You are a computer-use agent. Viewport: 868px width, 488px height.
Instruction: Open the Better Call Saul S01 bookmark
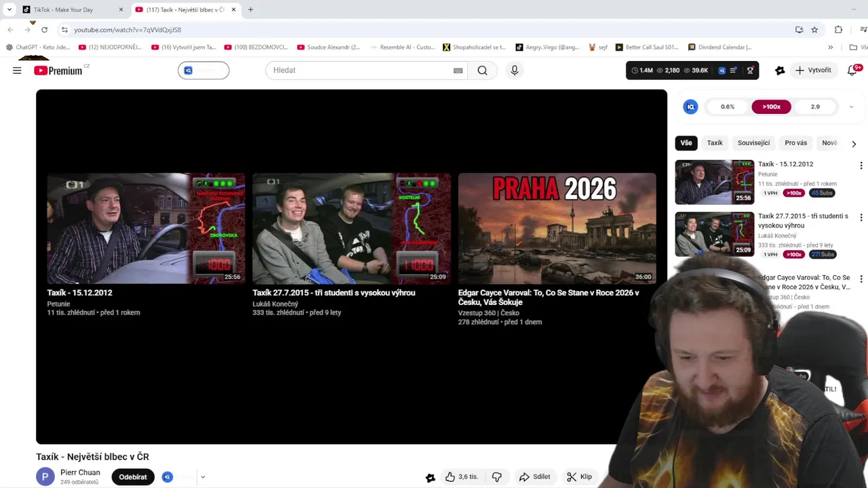point(647,47)
